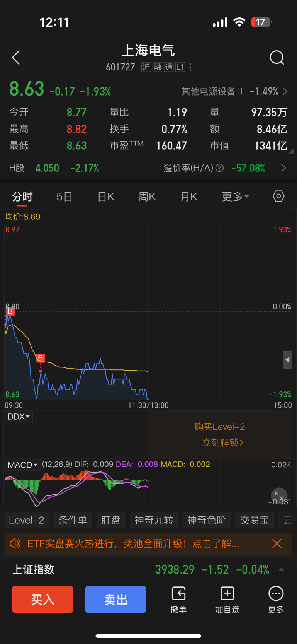Image resolution: width=297 pixels, height=644 pixels.
Task: Tap the 沪 market badge
Action: click(146, 67)
